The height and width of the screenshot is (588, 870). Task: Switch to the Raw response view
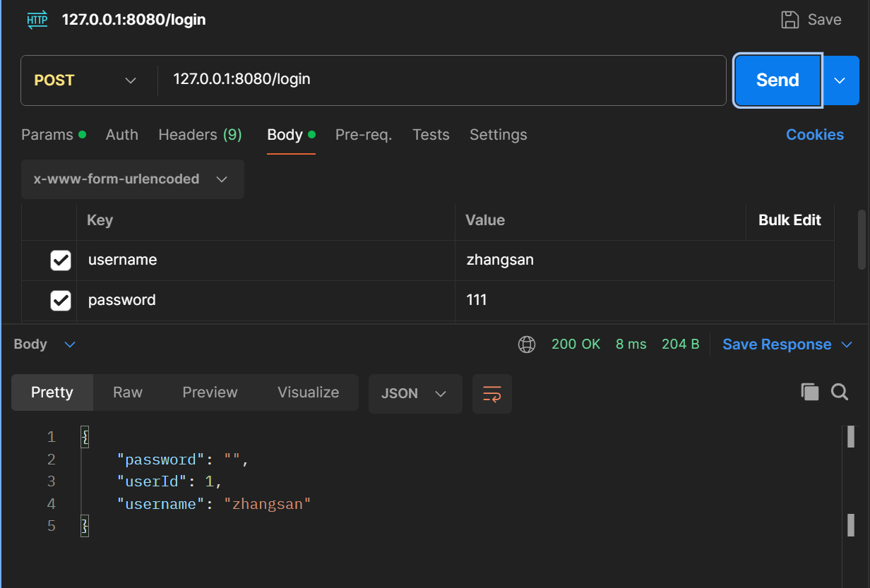(128, 392)
